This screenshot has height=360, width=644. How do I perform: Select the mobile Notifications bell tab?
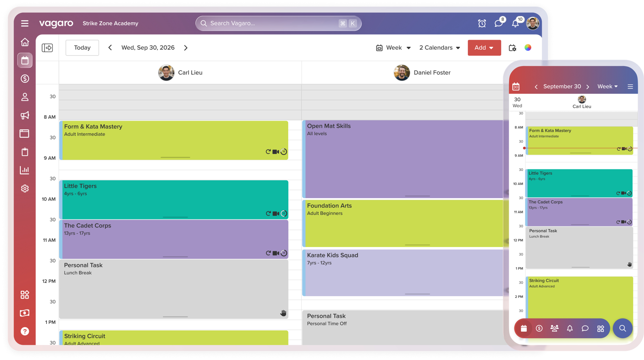pyautogui.click(x=570, y=328)
